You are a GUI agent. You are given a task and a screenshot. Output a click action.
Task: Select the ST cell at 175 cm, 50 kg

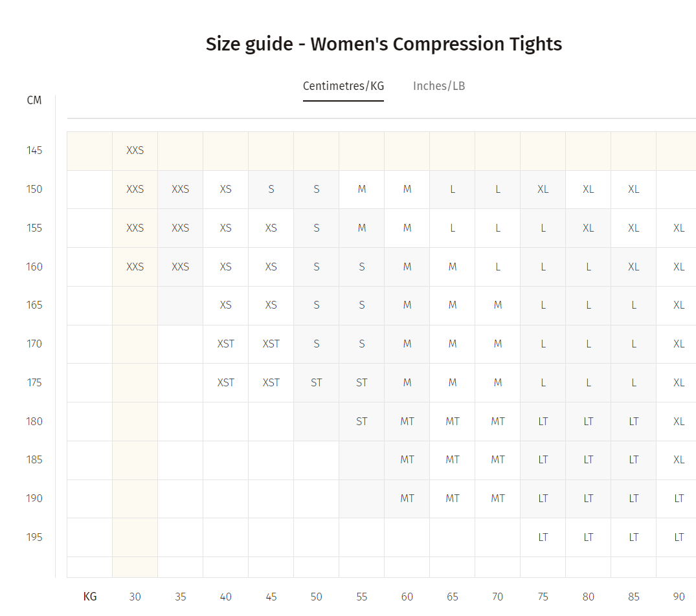(316, 382)
